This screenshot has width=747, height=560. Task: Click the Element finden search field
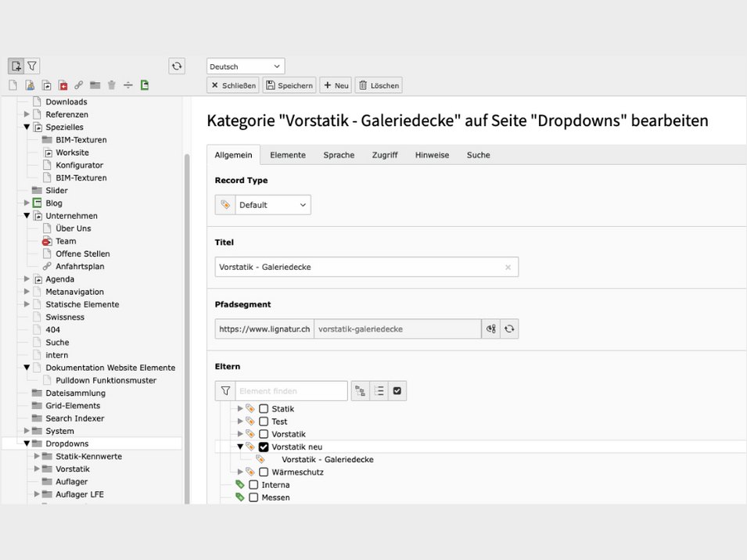point(291,391)
